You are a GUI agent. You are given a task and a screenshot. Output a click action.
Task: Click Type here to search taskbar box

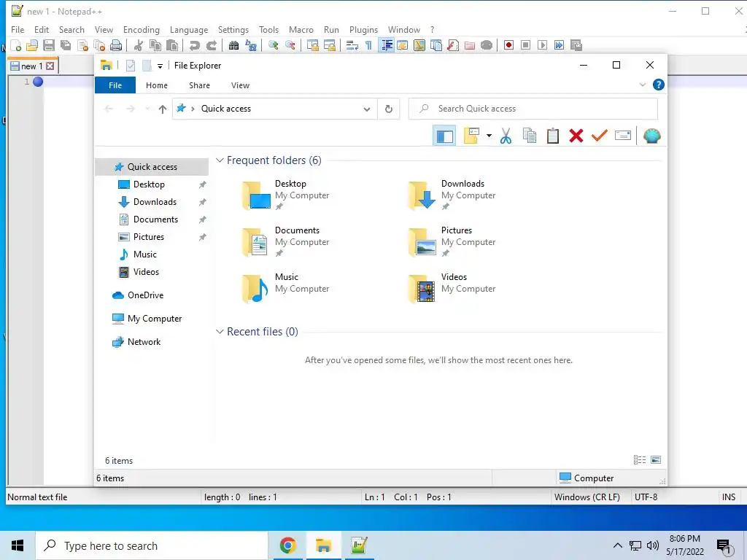(x=152, y=545)
